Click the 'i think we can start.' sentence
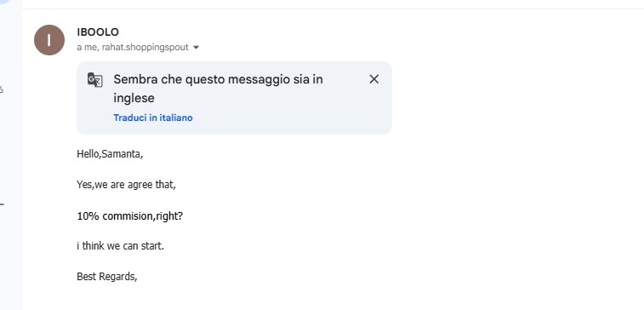The image size is (644, 310). point(120,246)
